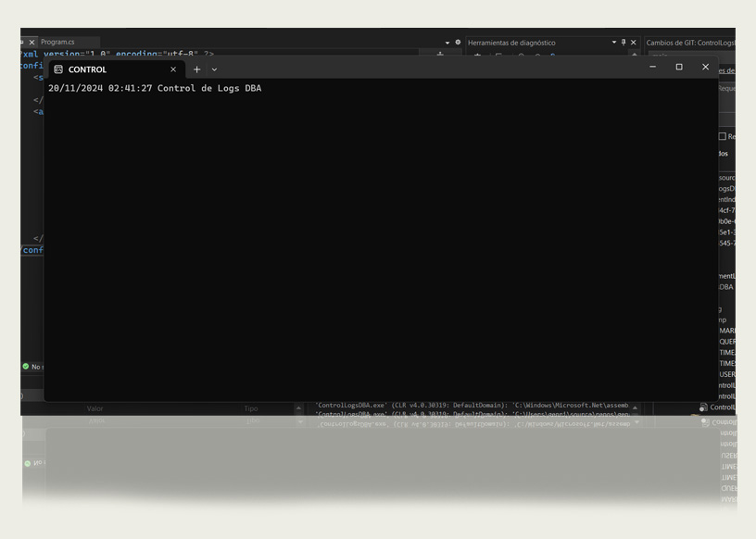Close the Herramientas de diagnóstico panel
Image resolution: width=756 pixels, height=539 pixels.
pyautogui.click(x=634, y=43)
